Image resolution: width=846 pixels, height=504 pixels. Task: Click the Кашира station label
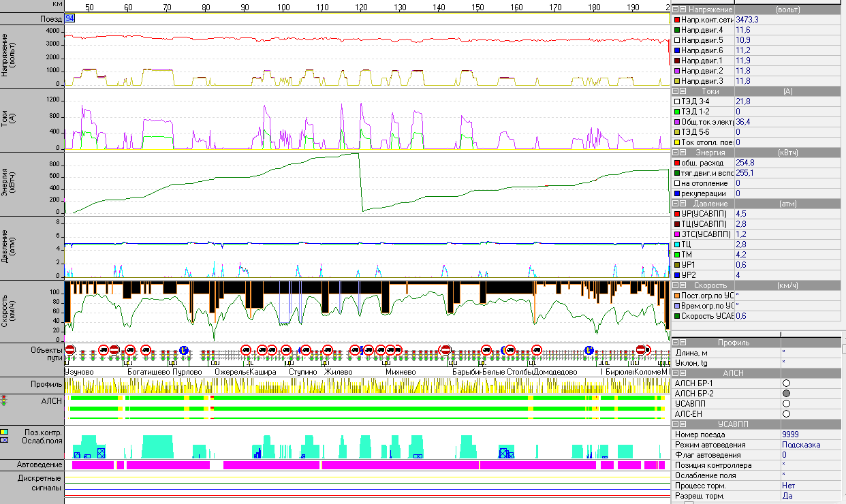(263, 373)
